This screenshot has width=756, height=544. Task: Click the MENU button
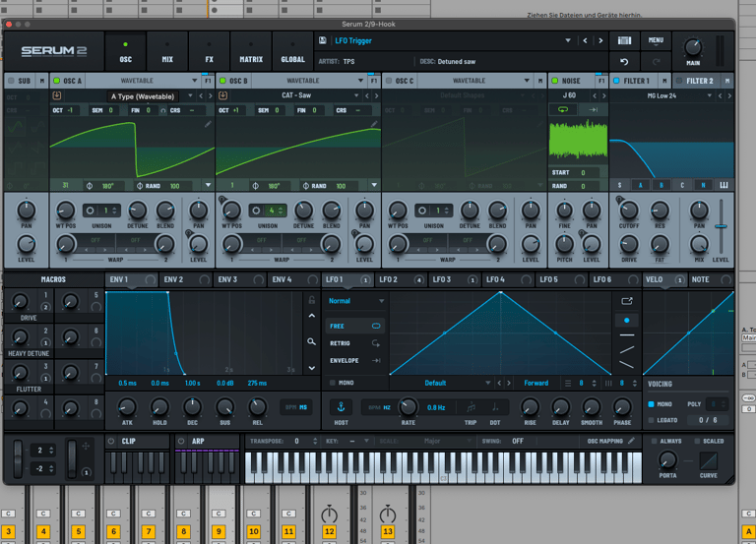coord(656,40)
